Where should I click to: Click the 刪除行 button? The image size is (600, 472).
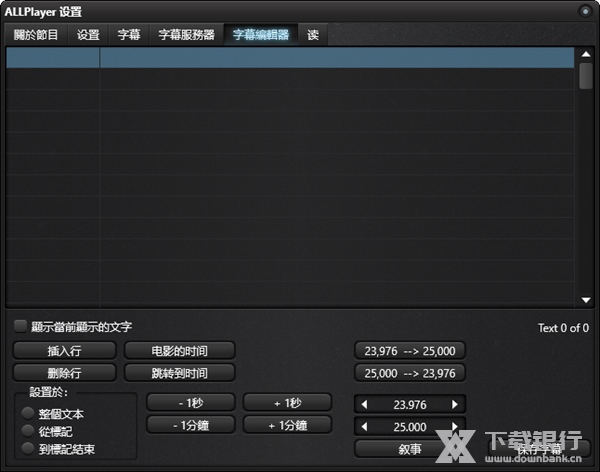click(65, 373)
